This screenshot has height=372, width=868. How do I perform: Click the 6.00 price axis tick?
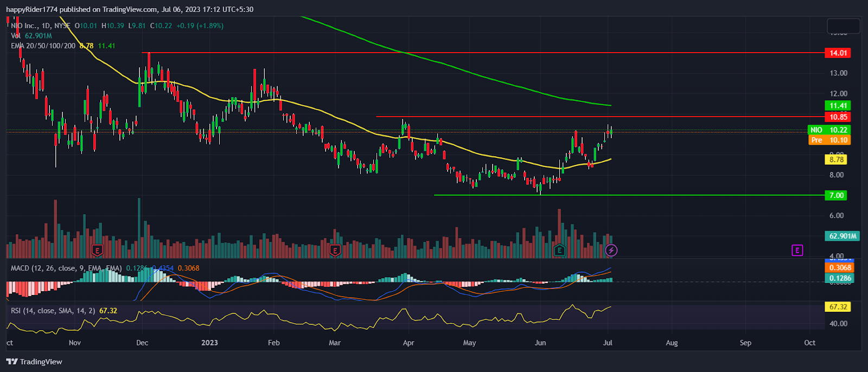coord(836,216)
